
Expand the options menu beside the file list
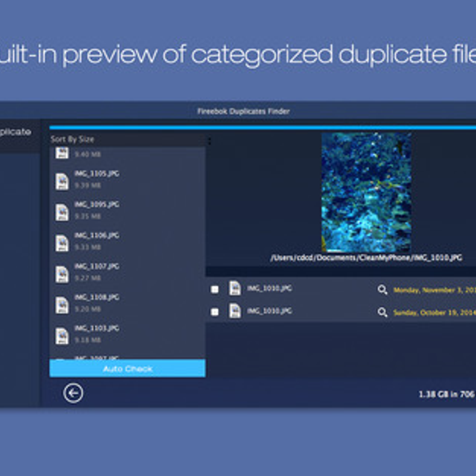click(x=209, y=141)
